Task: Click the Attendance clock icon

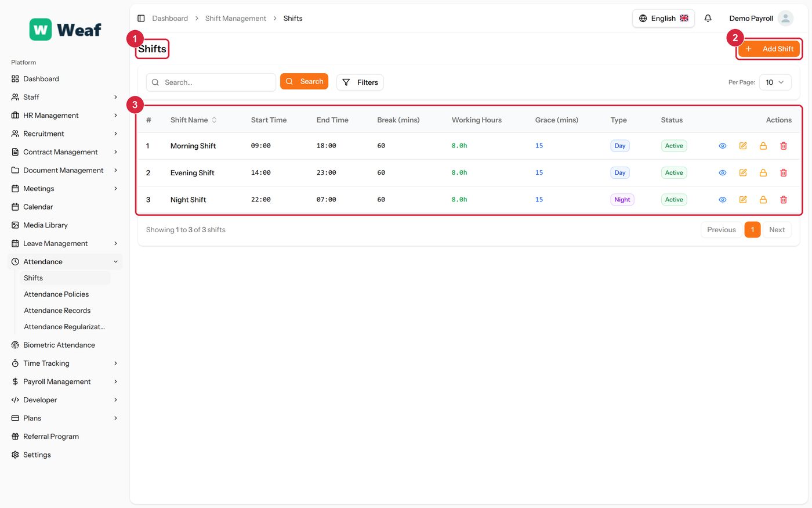Action: coord(15,262)
